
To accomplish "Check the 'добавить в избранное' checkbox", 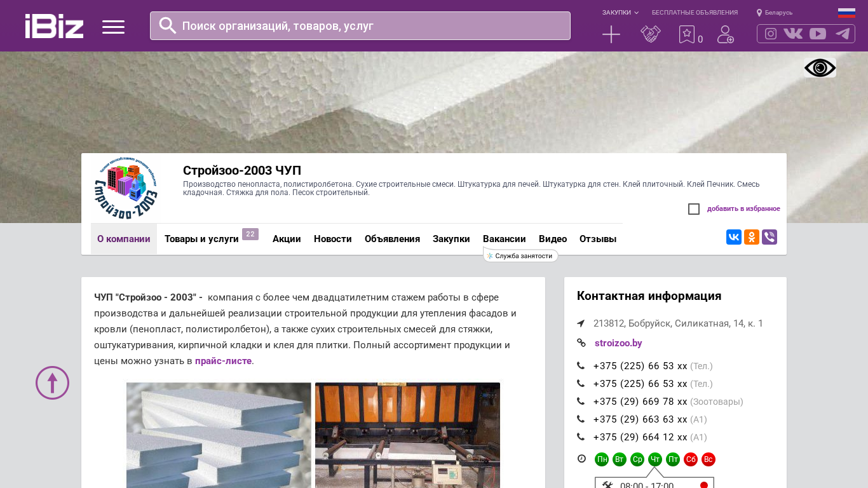I will coord(694,209).
